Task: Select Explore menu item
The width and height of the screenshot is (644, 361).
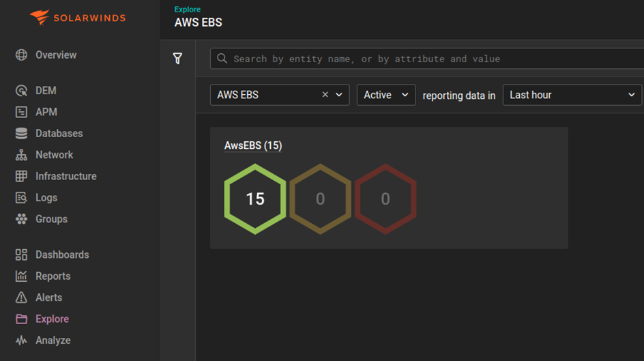Action: point(52,319)
